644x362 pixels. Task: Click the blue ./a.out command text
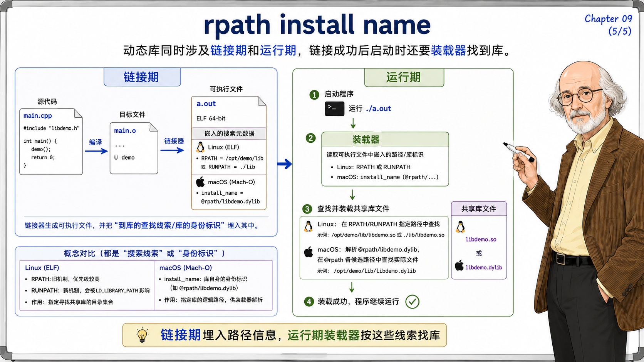coord(378,108)
